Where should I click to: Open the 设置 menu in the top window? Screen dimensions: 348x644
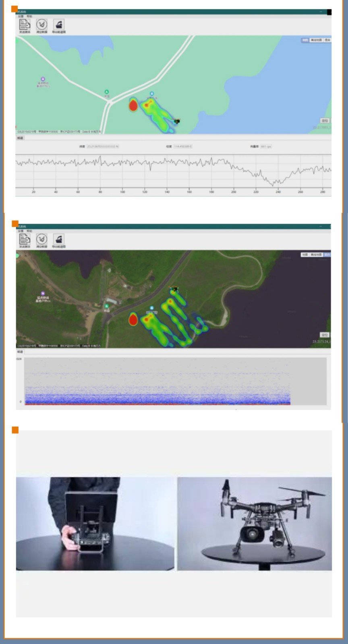[x=21, y=16]
